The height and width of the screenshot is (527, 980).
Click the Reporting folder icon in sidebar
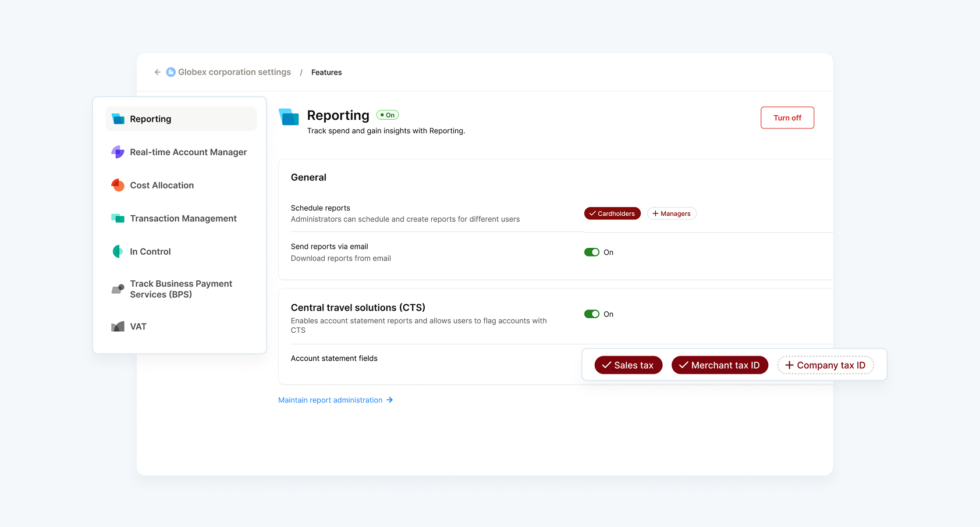pos(118,119)
